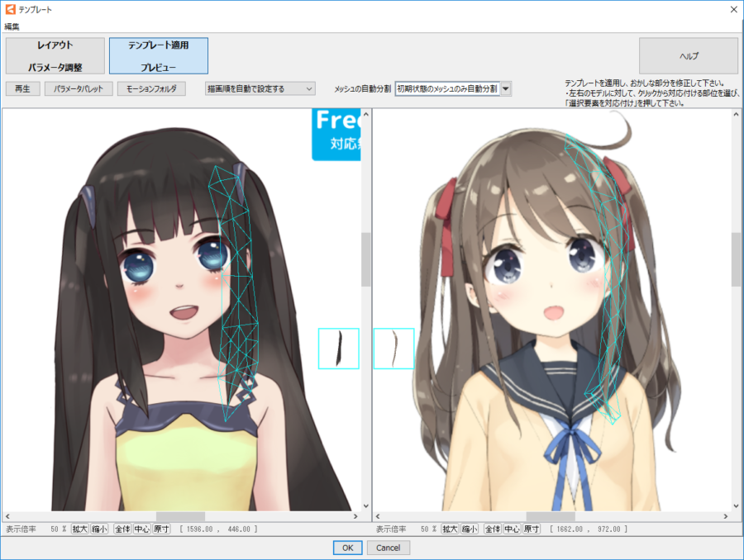This screenshot has width=744, height=560.
Task: Click down arrow of right view's vertical scrollbar
Action: coord(736,506)
